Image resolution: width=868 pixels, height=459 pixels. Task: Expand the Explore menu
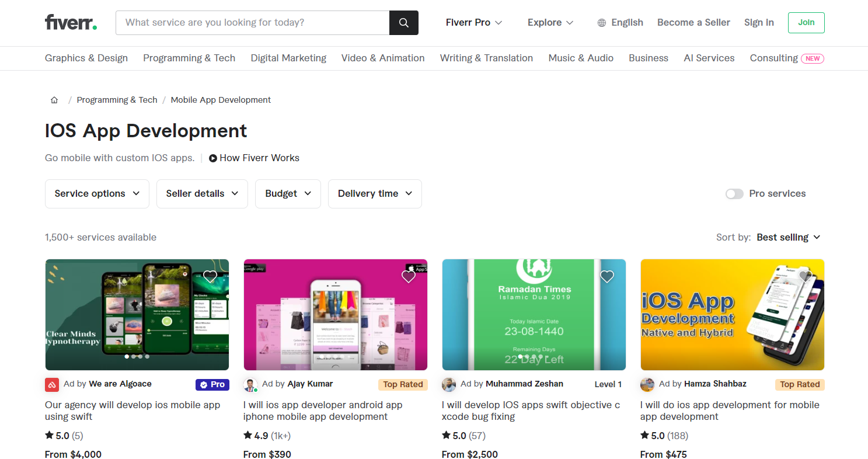tap(550, 23)
